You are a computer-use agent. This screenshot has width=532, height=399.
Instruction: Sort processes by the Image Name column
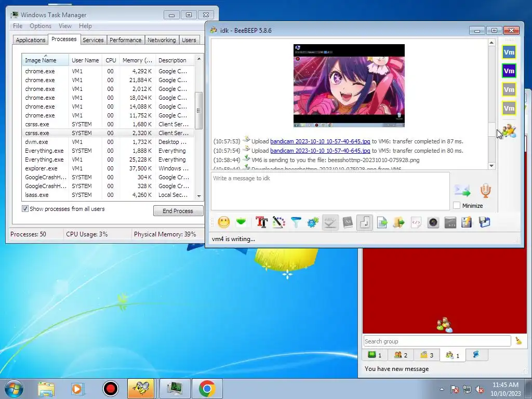(46, 60)
